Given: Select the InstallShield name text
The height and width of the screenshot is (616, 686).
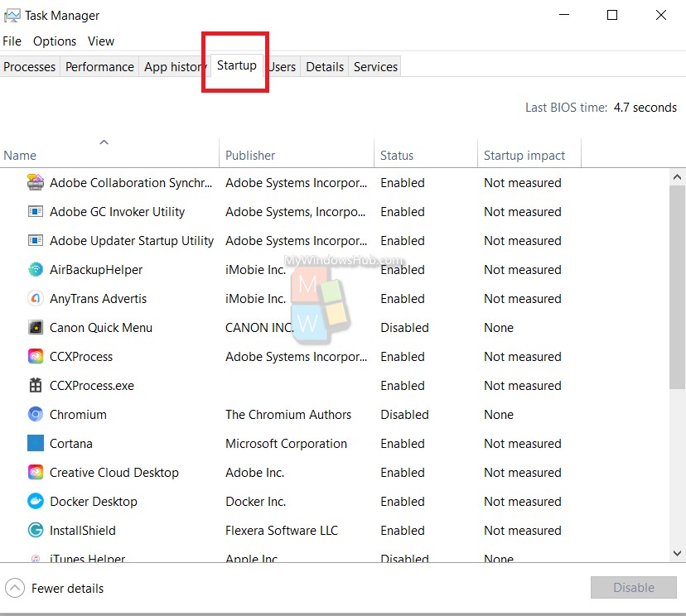Looking at the screenshot, I should (x=83, y=531).
